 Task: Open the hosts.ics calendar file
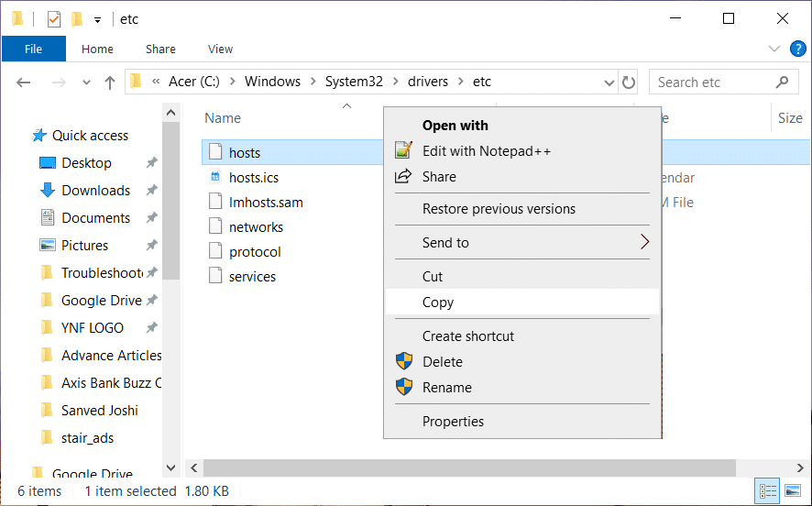[x=253, y=178]
